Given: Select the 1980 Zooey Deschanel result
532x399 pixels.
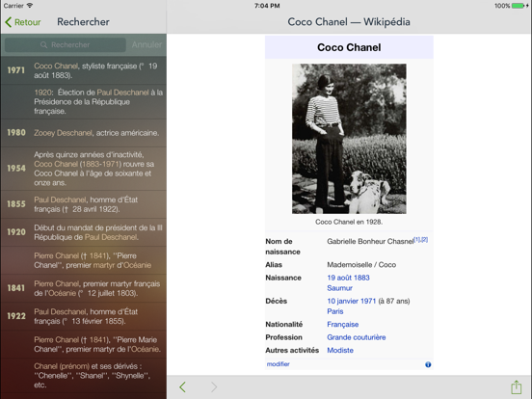Looking at the screenshot, I should pyautogui.click(x=84, y=133).
